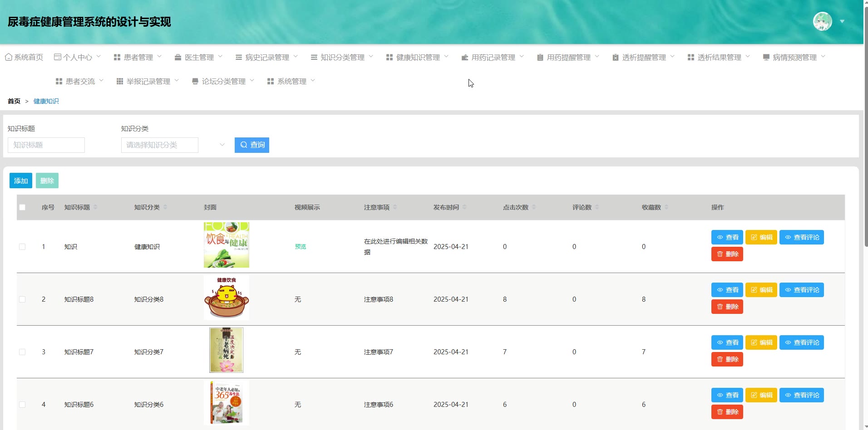This screenshot has width=868, height=430.
Task: Click the monitor icon for 病情预测管理
Action: pos(766,57)
